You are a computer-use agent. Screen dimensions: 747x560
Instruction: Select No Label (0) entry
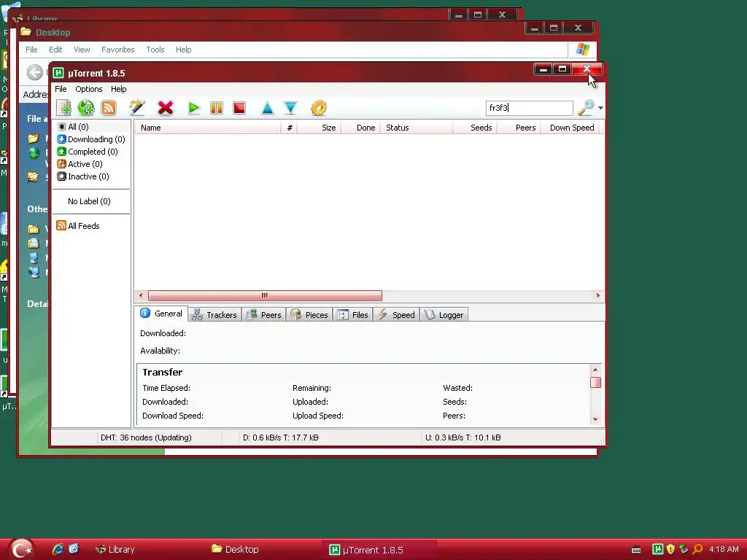(89, 201)
